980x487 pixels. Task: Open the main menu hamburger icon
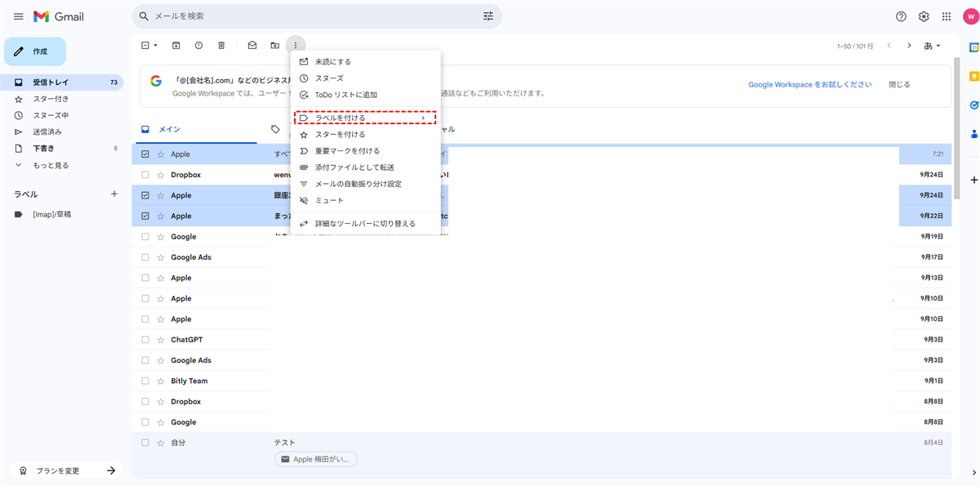(x=18, y=16)
